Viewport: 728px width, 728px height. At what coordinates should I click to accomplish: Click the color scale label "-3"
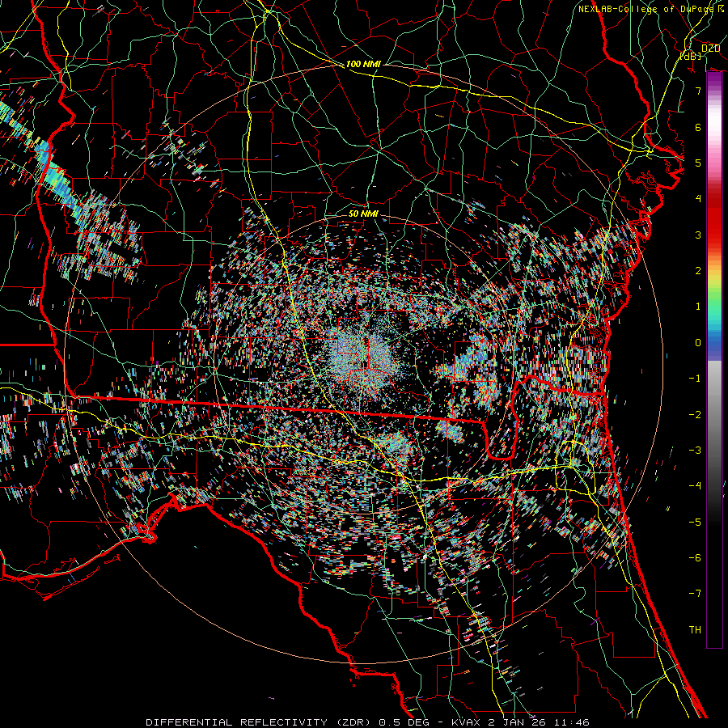(x=695, y=451)
